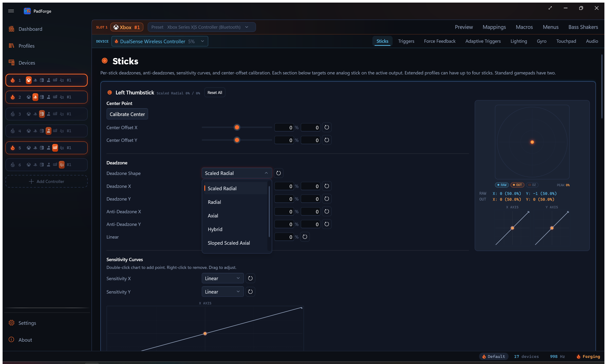This screenshot has height=364, width=607.
Task: Reset Anti-Deadzone X value
Action: pyautogui.click(x=327, y=211)
